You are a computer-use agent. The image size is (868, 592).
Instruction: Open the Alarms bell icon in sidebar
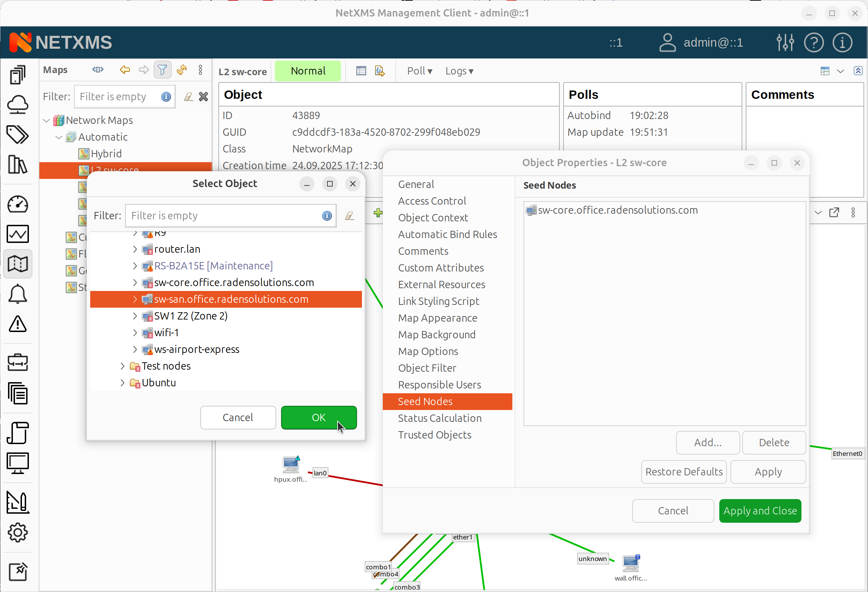(17, 294)
